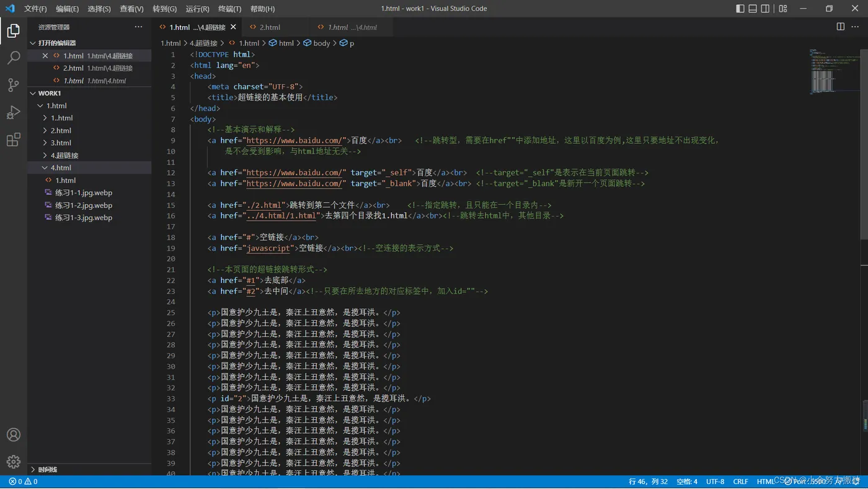Open the 文件(F) menu
This screenshot has height=489, width=868.
click(35, 9)
